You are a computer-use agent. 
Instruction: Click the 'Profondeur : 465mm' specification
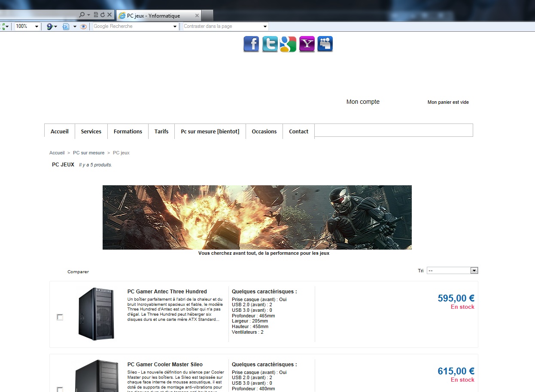[253, 316]
